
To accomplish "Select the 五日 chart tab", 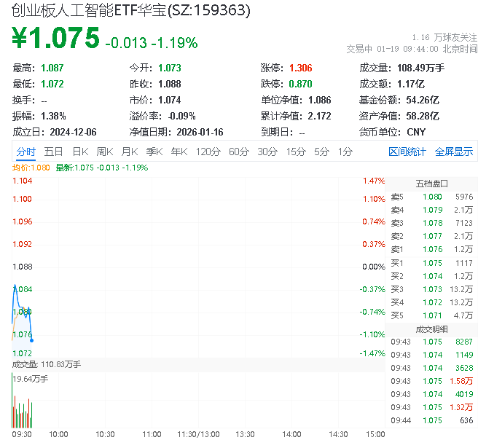I will click(x=53, y=152).
